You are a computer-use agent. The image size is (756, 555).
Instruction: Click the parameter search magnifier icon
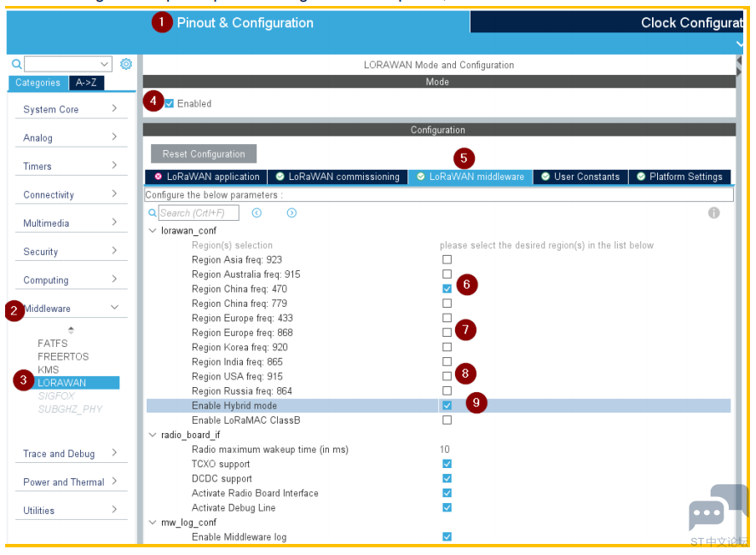(x=153, y=213)
